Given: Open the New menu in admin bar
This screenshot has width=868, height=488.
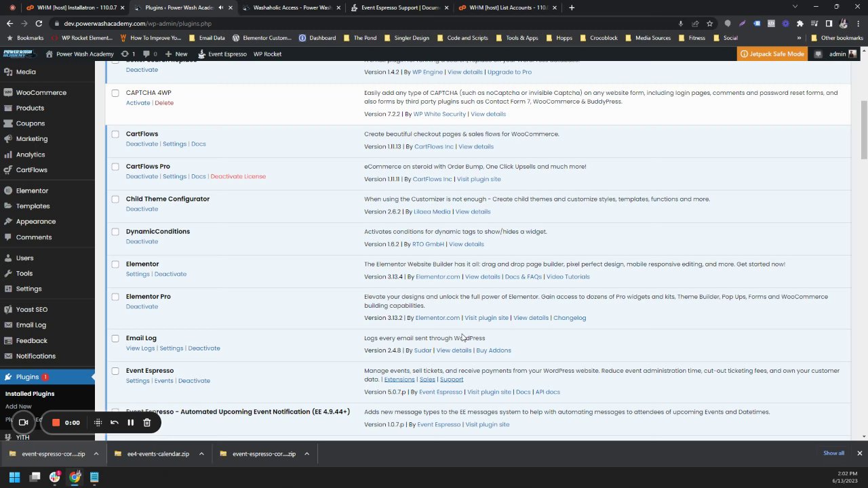Looking at the screenshot, I should (x=176, y=54).
